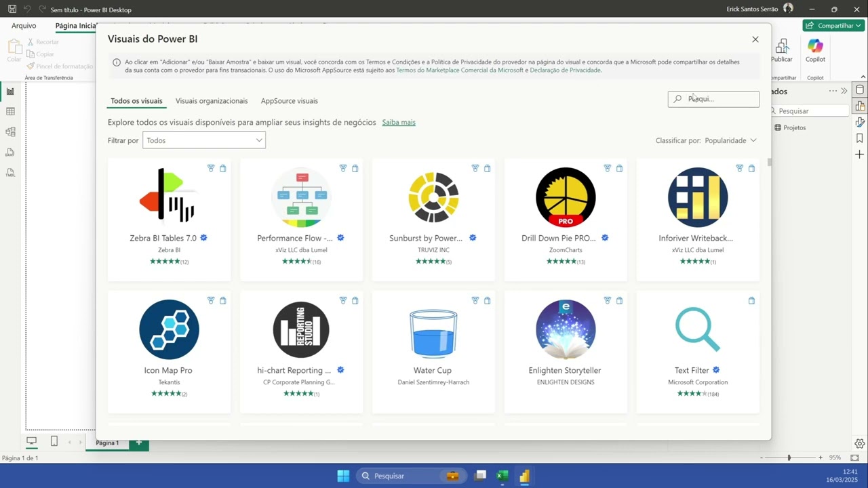Screen dimensions: 868x488
Task: Switch to the Visuais organizacionais tab
Action: click(212, 101)
